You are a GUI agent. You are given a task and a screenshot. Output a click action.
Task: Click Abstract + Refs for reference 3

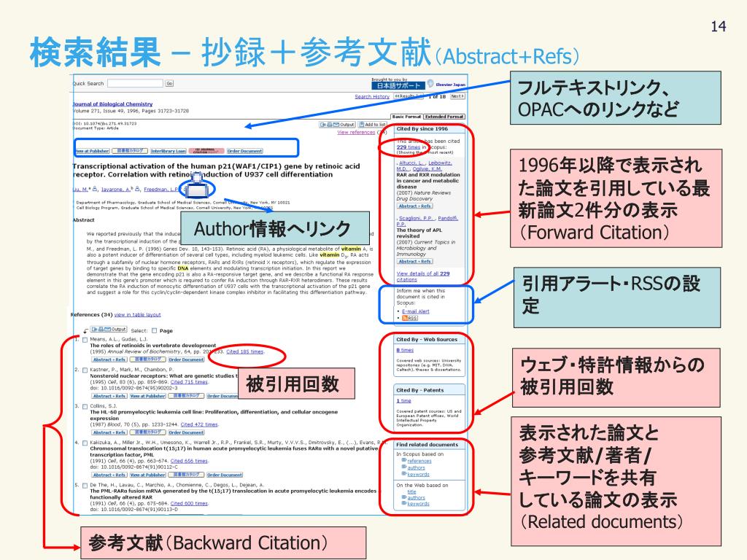click(x=109, y=432)
